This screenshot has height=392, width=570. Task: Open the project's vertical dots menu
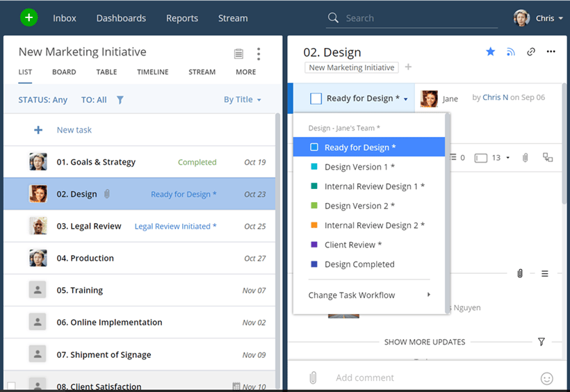(259, 54)
